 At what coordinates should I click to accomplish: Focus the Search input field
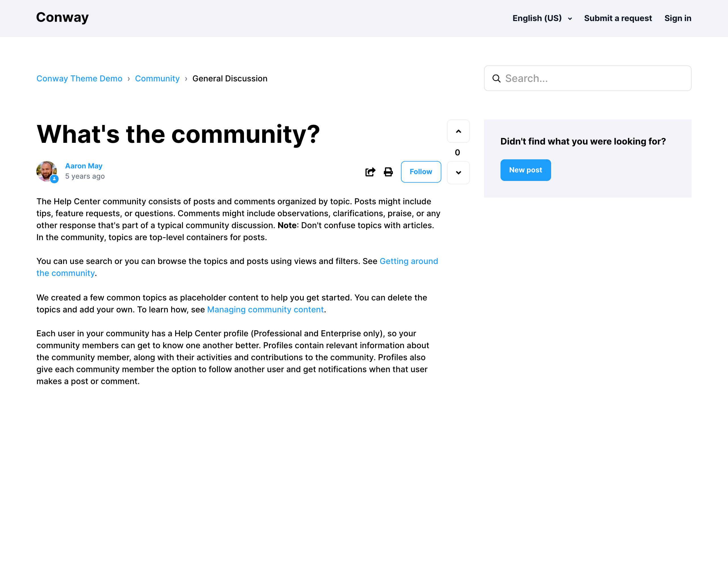coord(593,78)
